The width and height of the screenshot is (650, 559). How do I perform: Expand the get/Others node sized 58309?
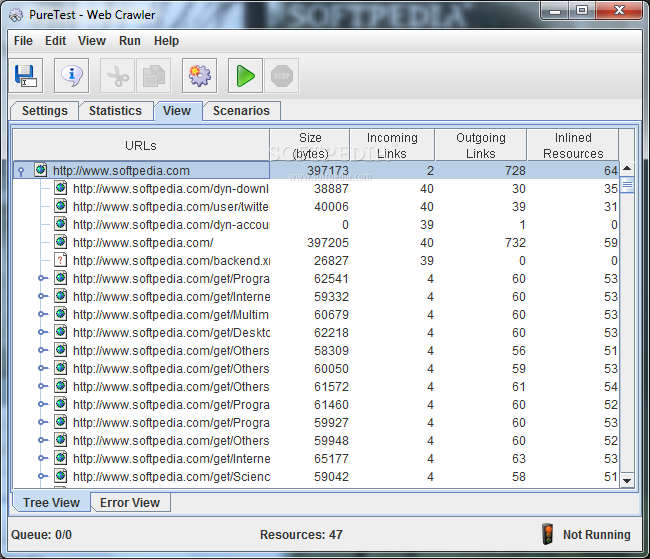pyautogui.click(x=42, y=350)
